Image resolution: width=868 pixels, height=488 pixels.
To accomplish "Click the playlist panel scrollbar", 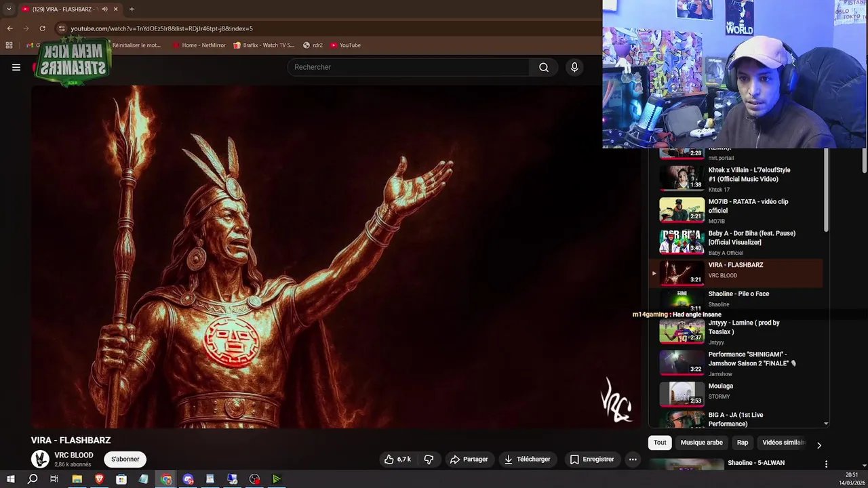I will click(826, 190).
